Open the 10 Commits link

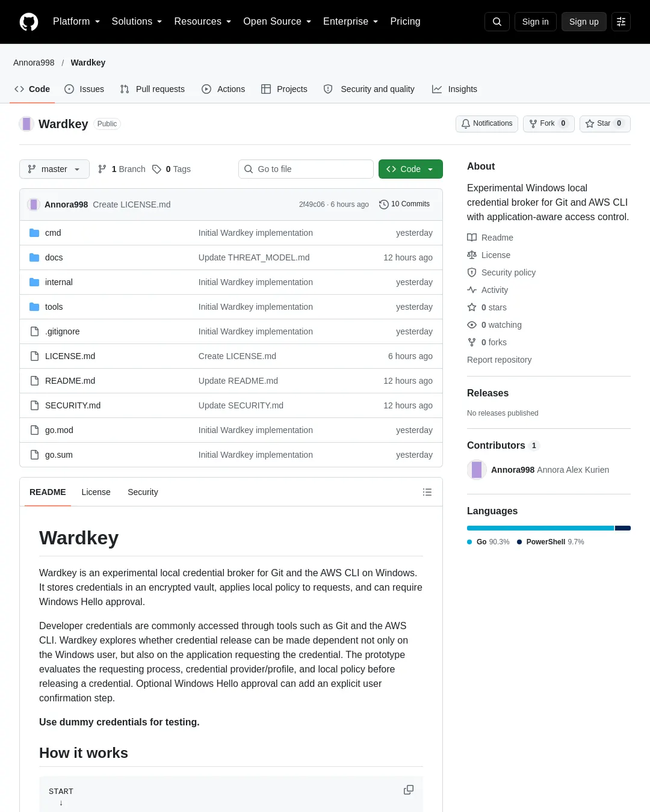(x=404, y=205)
